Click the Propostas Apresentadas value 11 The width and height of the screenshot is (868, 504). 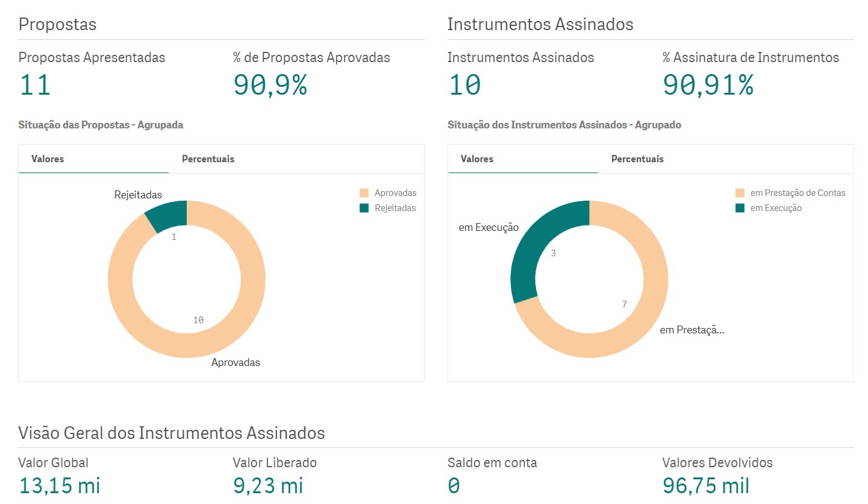pyautogui.click(x=35, y=85)
